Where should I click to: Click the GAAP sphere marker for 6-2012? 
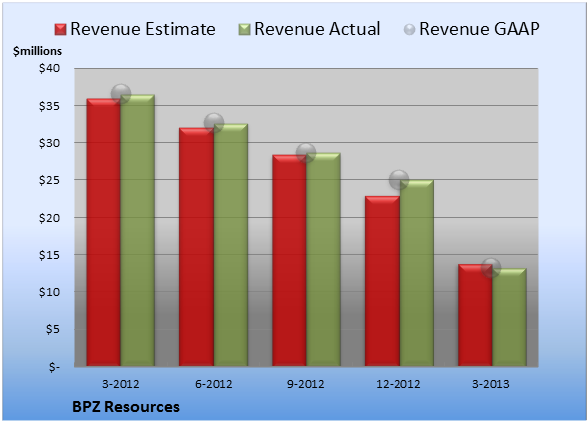214,122
